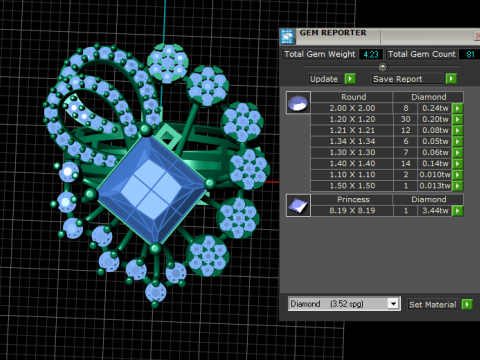Select the large princess-cut center stone in viewport
This screenshot has width=480, height=360.
coord(152,189)
